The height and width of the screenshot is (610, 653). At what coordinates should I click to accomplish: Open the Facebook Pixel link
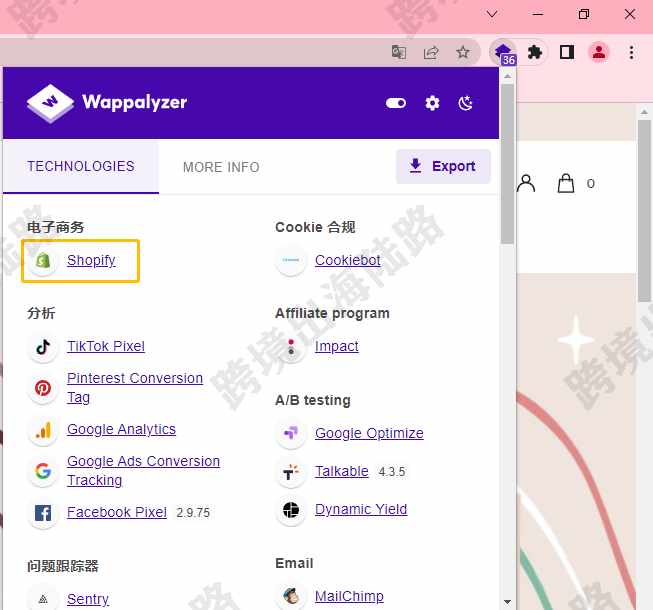pos(117,512)
